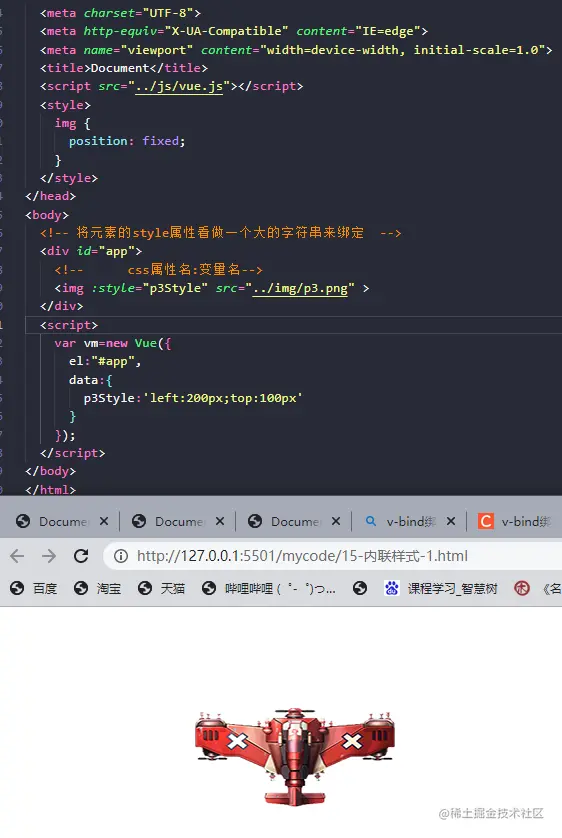
Task: Click the meta name="viewport" line
Action: tap(296, 50)
